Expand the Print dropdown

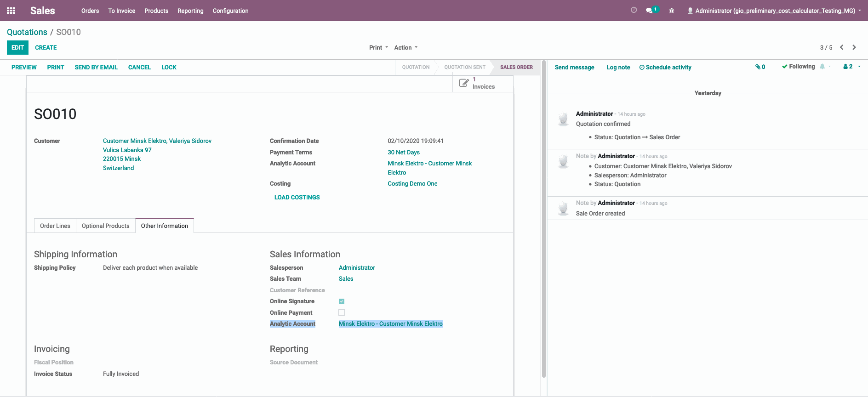[379, 47]
